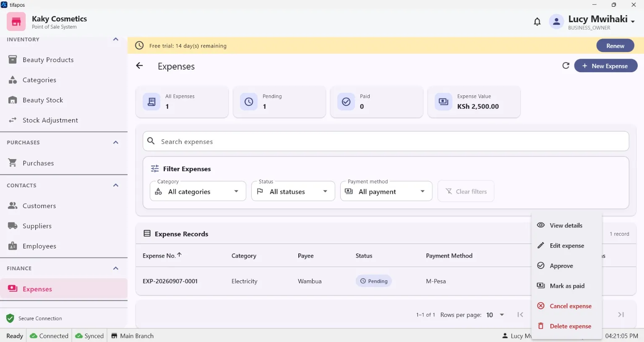Click the All Expenses card icon
The width and height of the screenshot is (644, 342).
tap(151, 102)
